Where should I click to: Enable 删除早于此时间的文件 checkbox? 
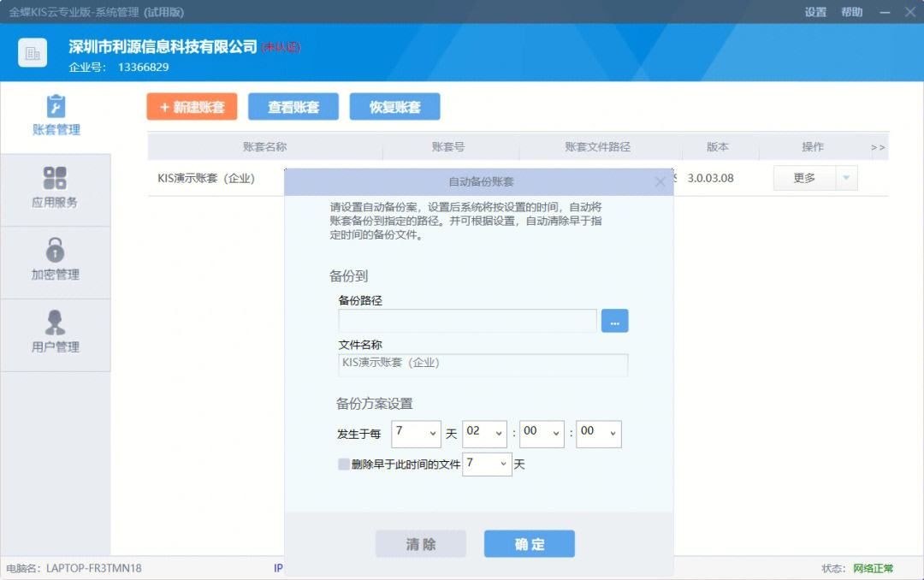tap(344, 464)
